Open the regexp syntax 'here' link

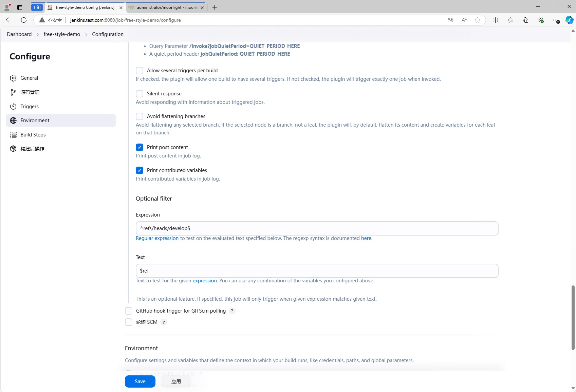point(366,238)
